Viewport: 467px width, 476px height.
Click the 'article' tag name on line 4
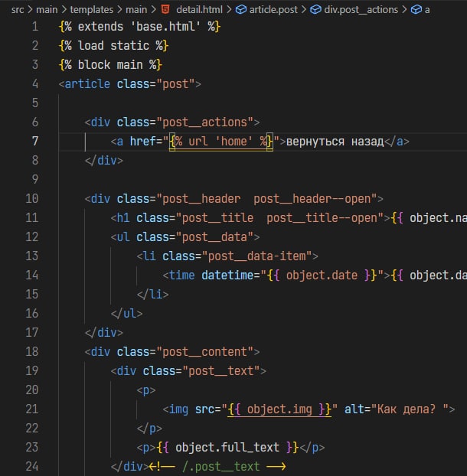pyautogui.click(x=87, y=83)
